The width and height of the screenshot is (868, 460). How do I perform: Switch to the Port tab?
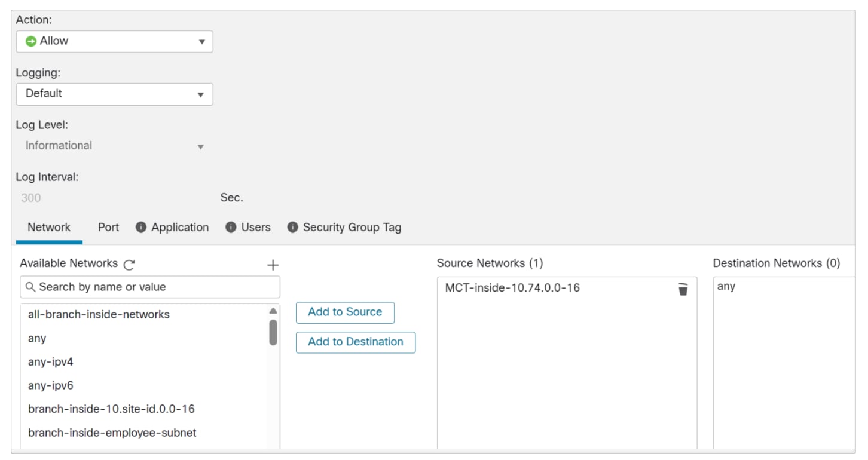point(108,228)
